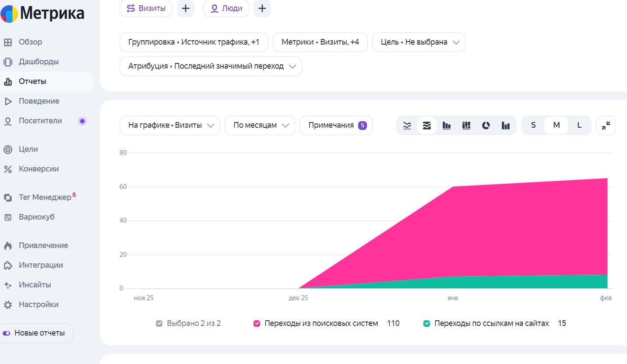The width and height of the screenshot is (627, 364).
Task: Switch to the pie chart view
Action: [x=486, y=126]
